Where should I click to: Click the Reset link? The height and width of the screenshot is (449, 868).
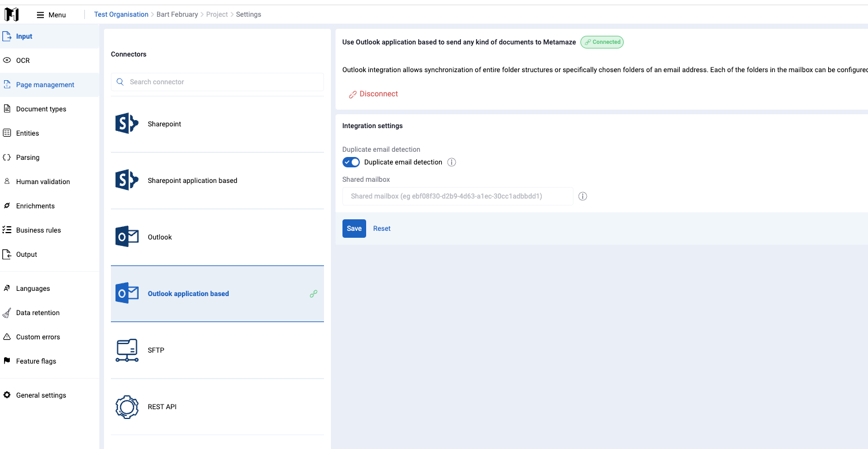coord(382,229)
